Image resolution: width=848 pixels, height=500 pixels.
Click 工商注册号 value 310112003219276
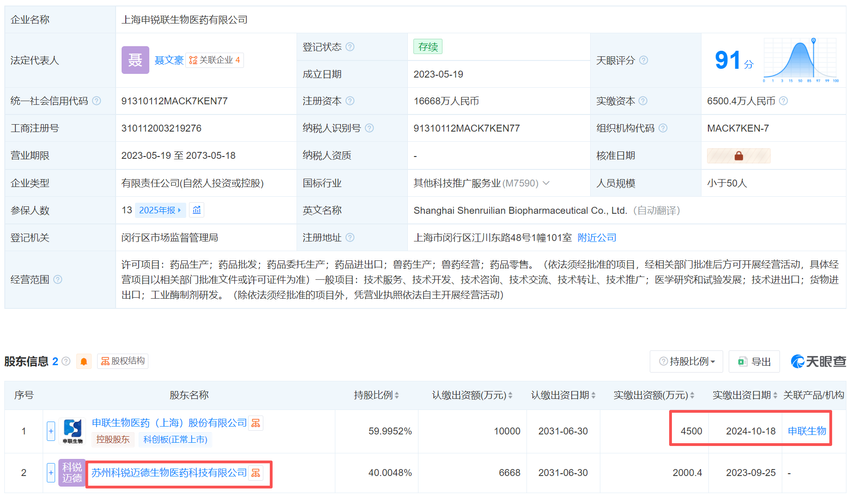tap(161, 128)
